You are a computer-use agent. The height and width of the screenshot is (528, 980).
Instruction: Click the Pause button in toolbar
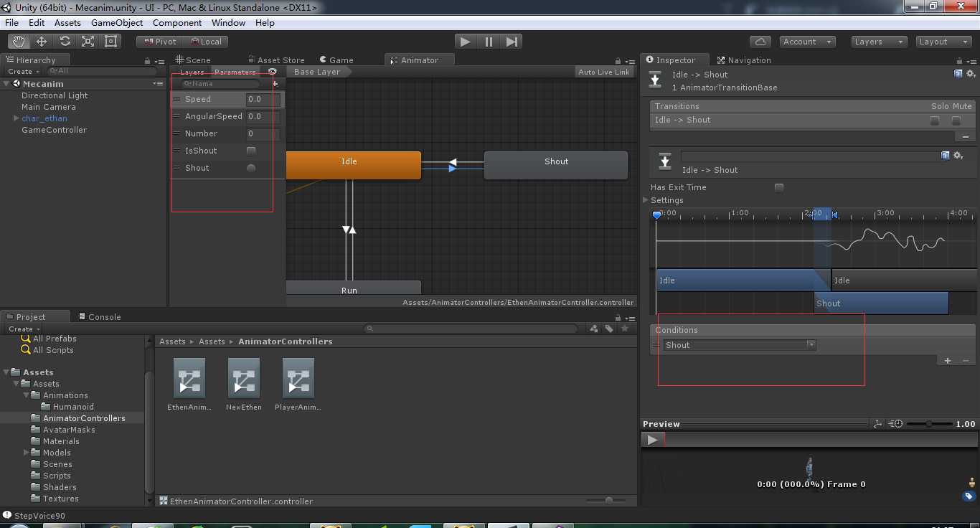(489, 42)
